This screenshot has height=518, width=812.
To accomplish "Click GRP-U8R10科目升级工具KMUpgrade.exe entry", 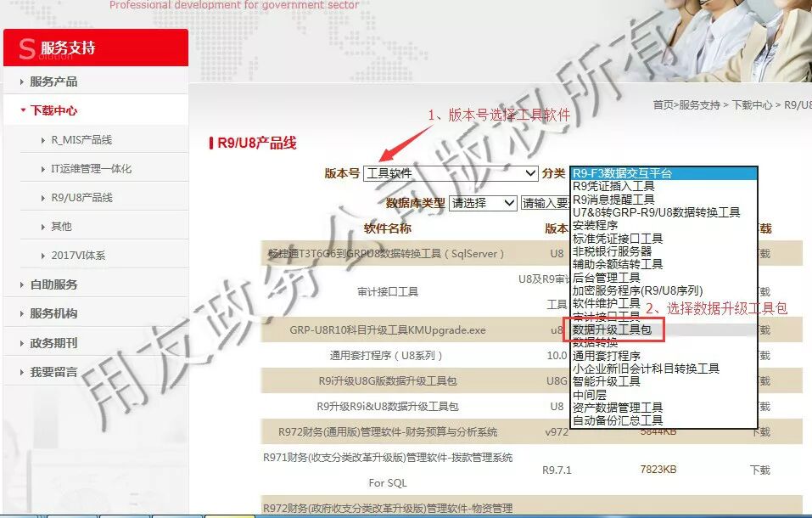I will pos(388,330).
